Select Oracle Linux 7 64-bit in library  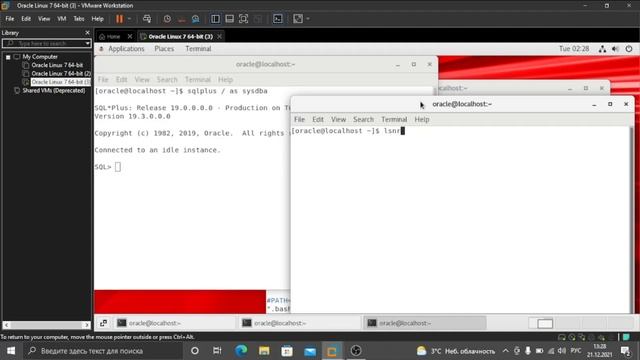tap(57, 65)
